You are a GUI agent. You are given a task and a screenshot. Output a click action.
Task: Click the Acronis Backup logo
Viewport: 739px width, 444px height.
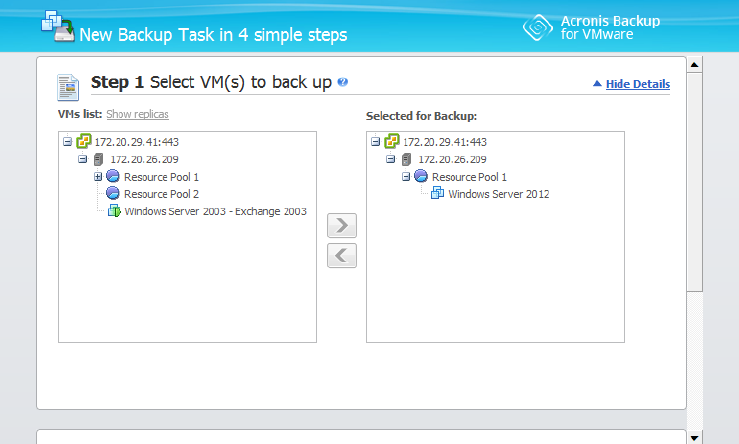539,27
